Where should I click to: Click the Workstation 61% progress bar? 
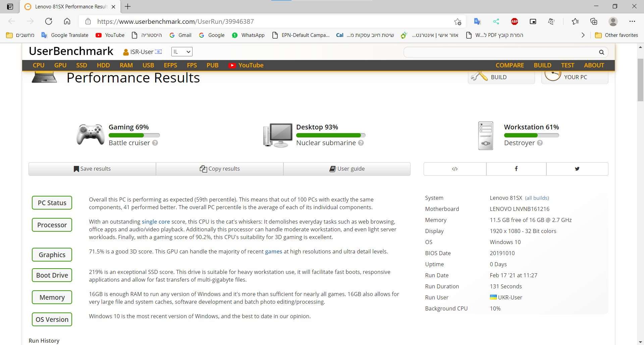531,135
